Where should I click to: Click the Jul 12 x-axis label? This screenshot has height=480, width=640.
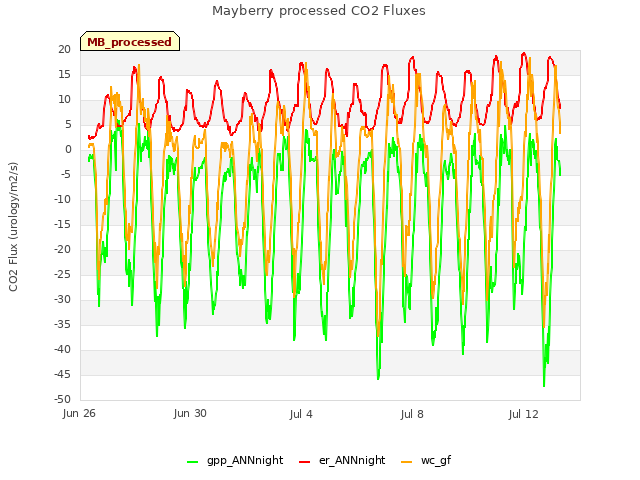click(x=523, y=414)
